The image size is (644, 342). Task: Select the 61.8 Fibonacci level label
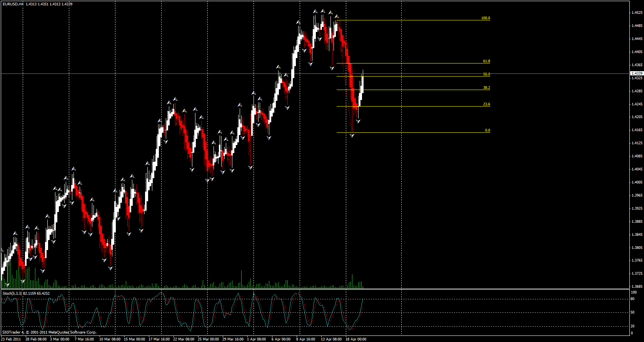click(486, 61)
